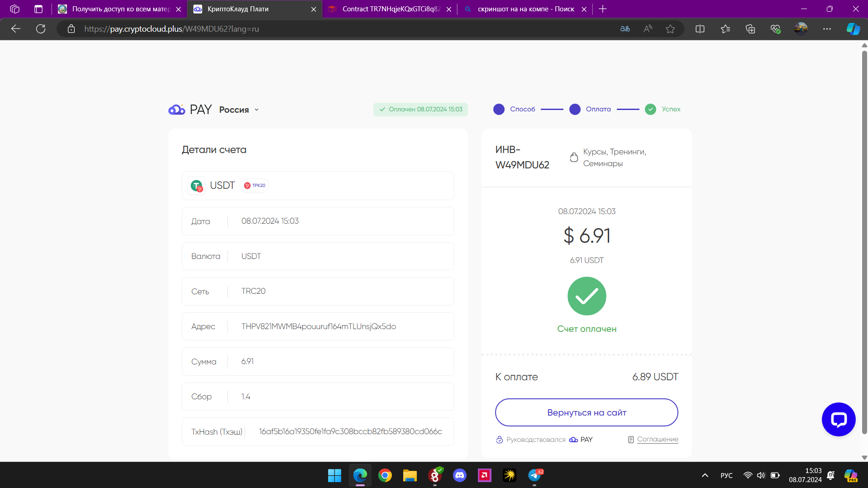Toggle Read aloud in address bar
The image size is (868, 488).
pos(648,29)
